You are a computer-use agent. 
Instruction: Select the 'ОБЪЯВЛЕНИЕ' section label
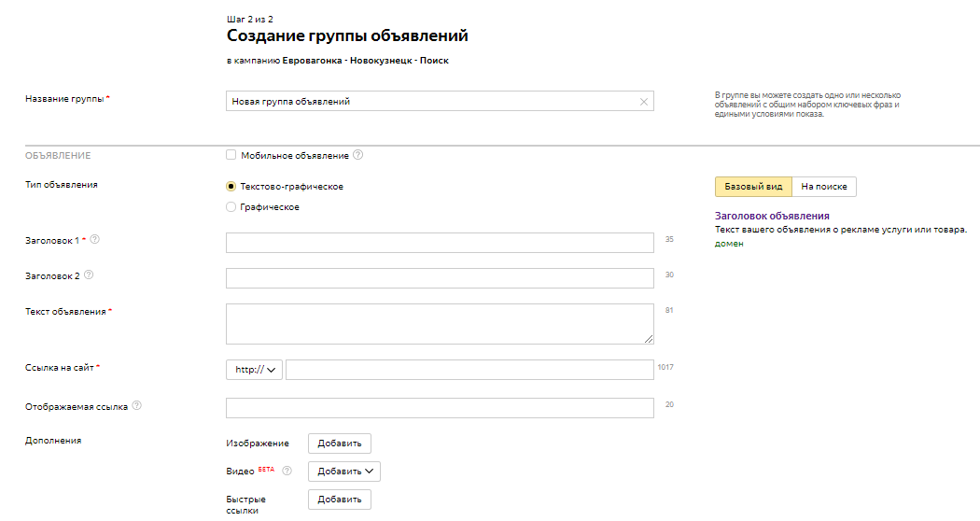[58, 155]
